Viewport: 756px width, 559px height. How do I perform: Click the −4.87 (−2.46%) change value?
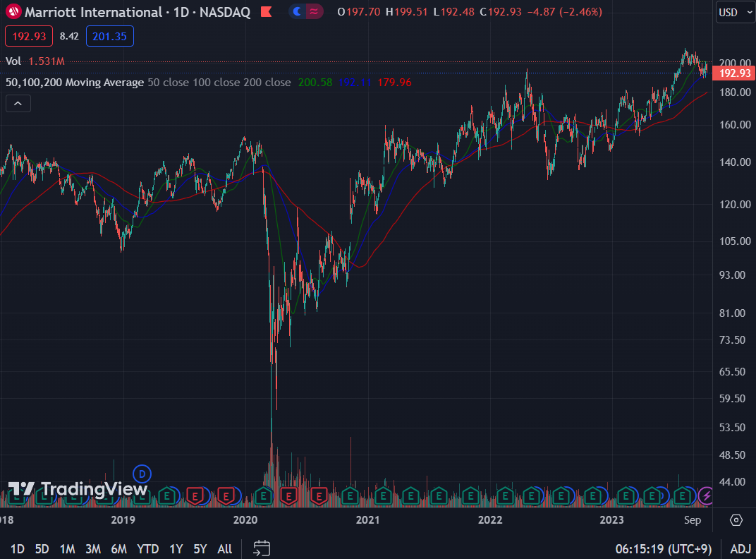(x=564, y=11)
